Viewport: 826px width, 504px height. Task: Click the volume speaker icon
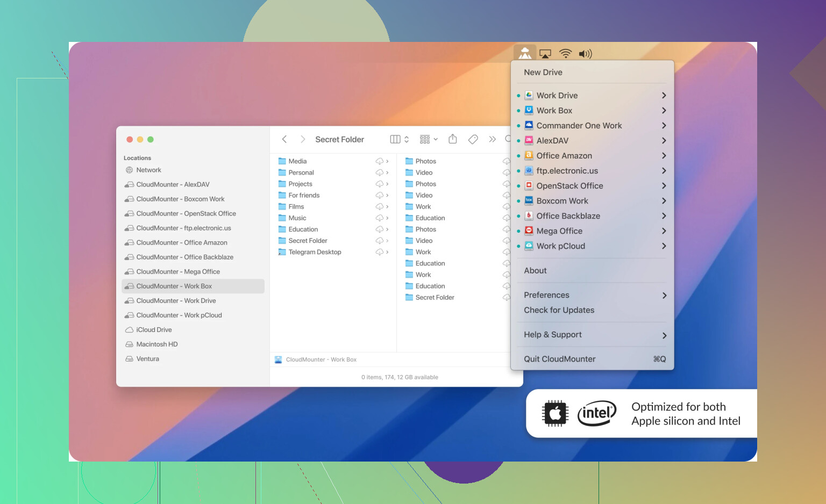tap(585, 54)
